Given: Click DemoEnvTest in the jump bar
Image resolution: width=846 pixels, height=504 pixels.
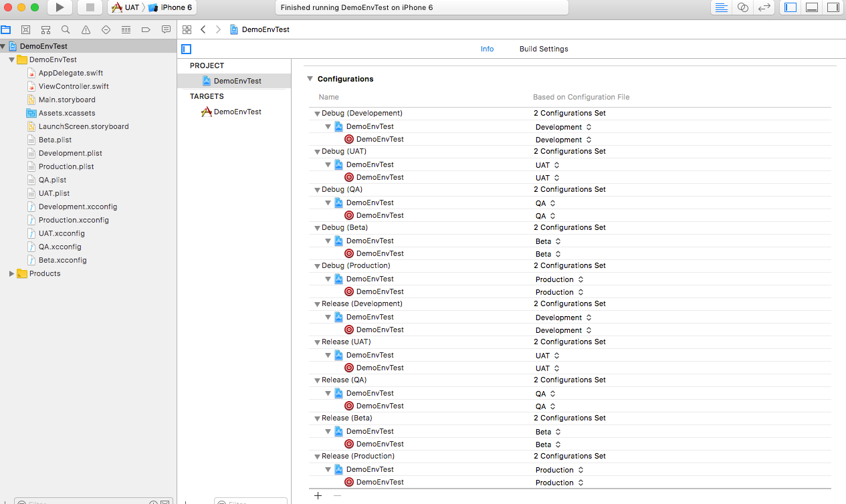Looking at the screenshot, I should (259, 29).
